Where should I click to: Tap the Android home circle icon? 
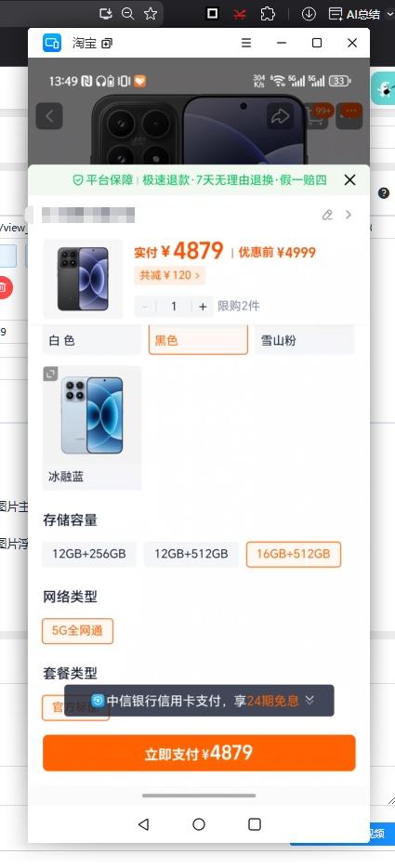tap(199, 824)
